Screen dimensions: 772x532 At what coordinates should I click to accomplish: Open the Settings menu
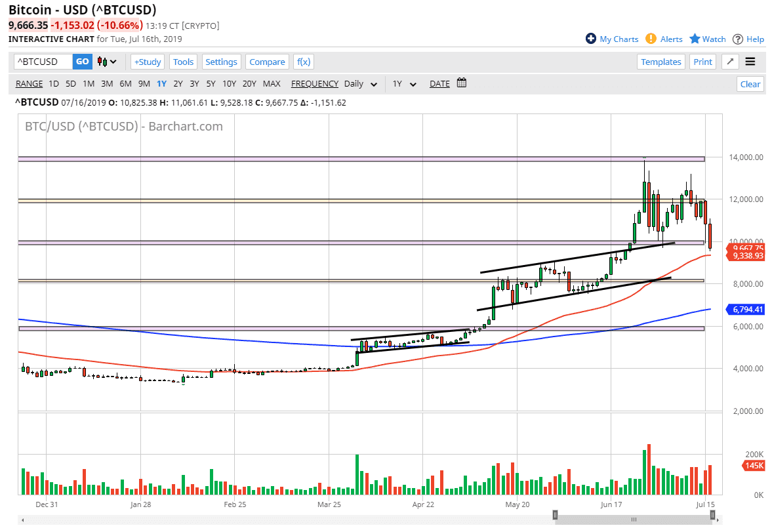(221, 62)
